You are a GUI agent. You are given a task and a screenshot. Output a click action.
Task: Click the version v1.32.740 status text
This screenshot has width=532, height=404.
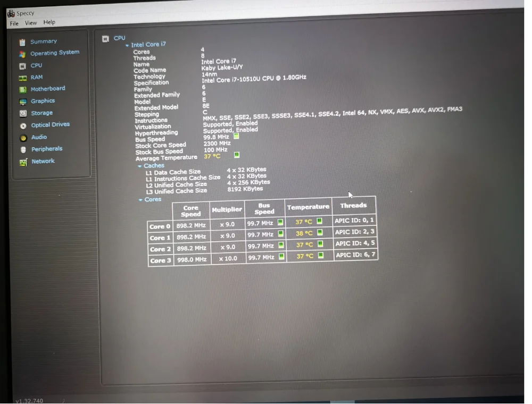point(29,401)
